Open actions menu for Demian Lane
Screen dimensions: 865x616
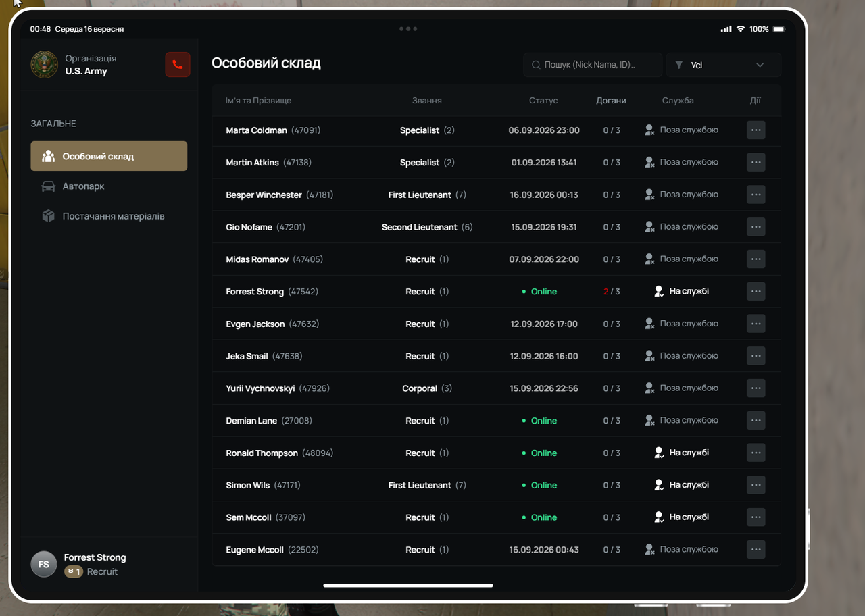point(756,420)
